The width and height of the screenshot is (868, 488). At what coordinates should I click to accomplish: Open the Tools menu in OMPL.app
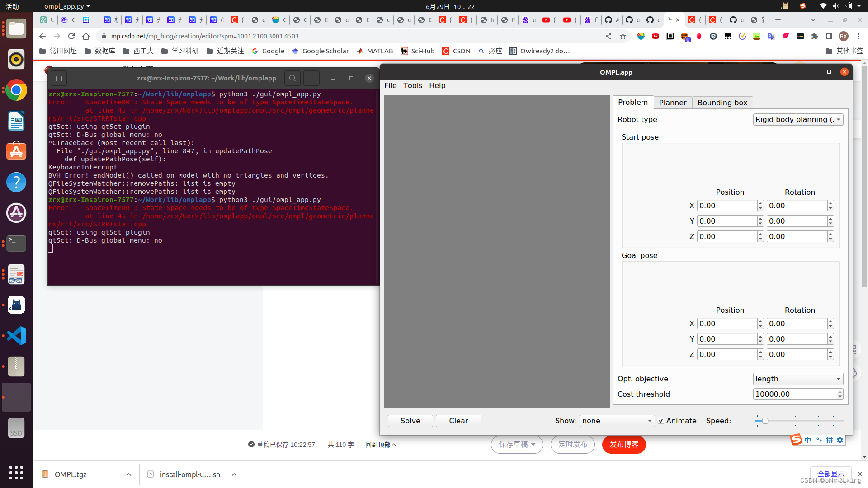click(x=412, y=85)
